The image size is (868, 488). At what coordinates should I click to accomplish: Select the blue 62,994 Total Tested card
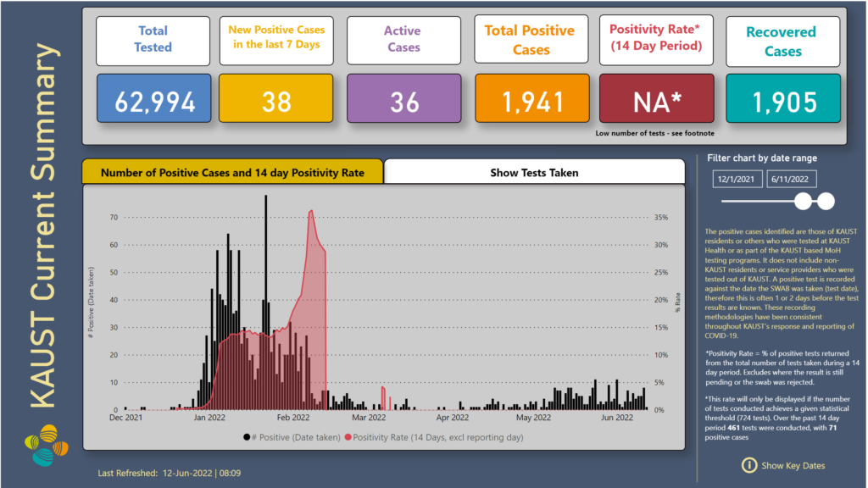pos(153,102)
